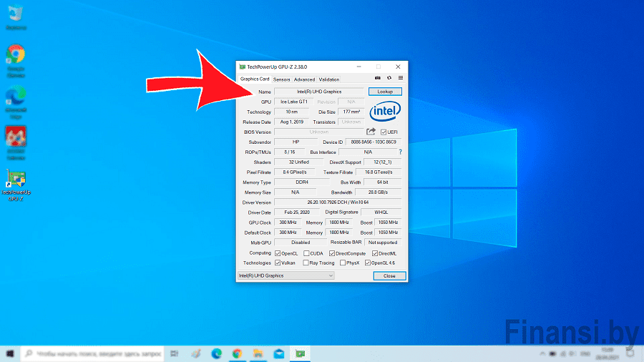644x362 pixels.
Task: Switch to the Validation tab
Action: (x=329, y=79)
